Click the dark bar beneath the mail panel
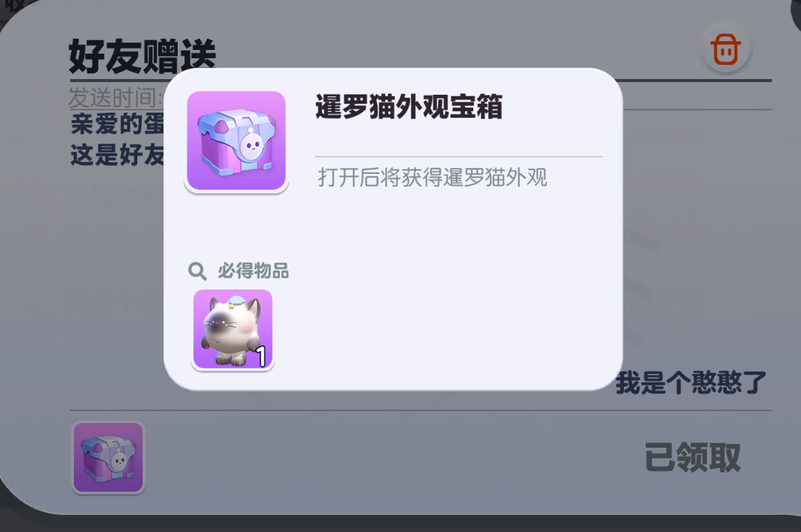 click(400, 524)
